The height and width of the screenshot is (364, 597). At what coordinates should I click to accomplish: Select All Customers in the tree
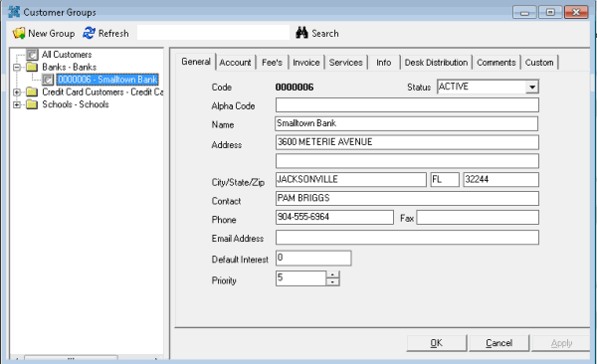67,55
